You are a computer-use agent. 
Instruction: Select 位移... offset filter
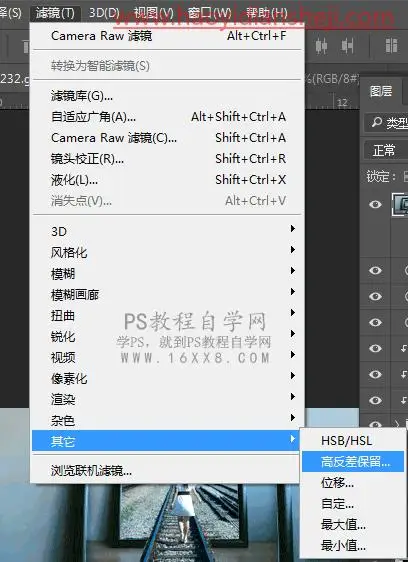click(353, 482)
